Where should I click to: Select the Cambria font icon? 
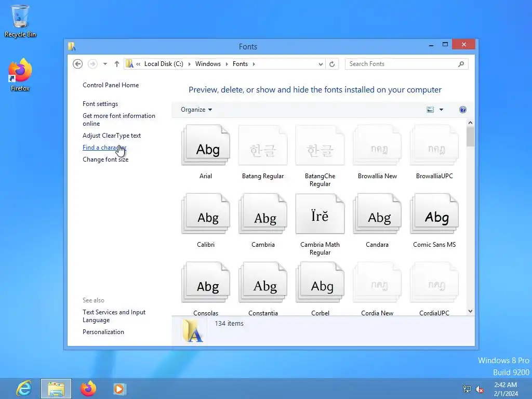(263, 214)
